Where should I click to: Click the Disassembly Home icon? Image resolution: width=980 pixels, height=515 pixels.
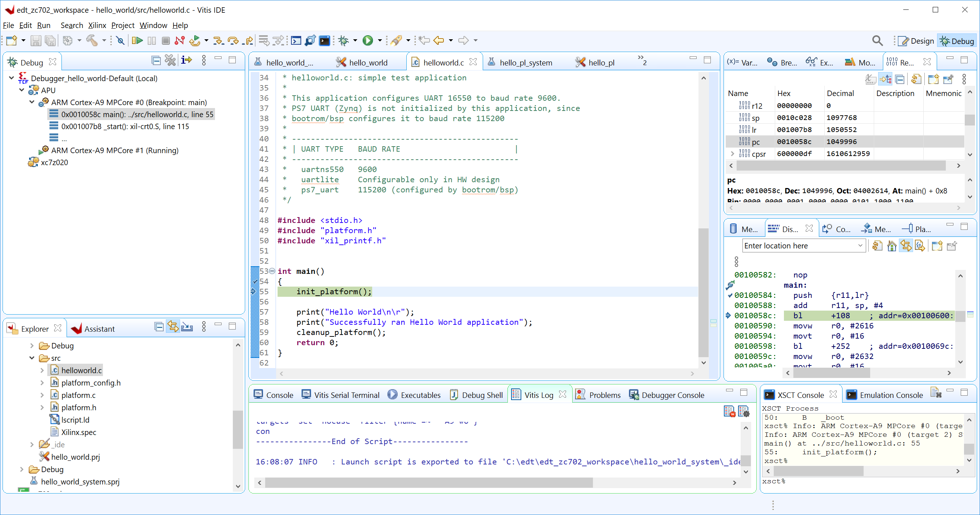[x=892, y=246]
